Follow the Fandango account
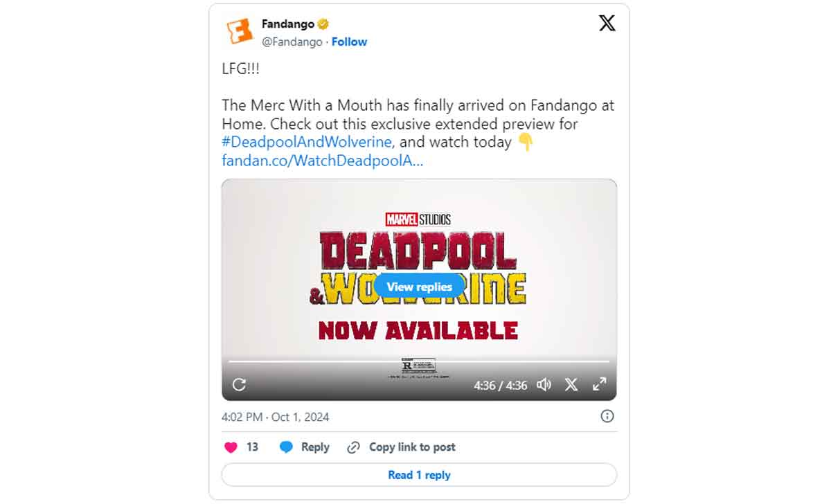 click(x=349, y=42)
